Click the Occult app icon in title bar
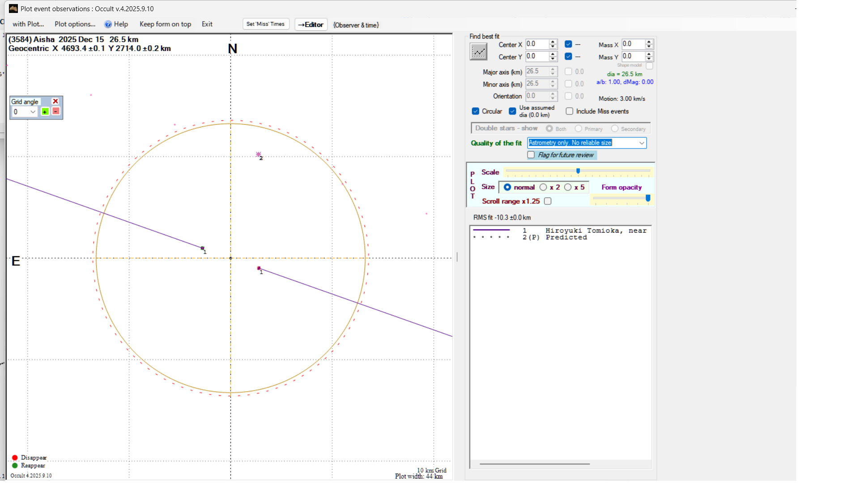 click(13, 8)
